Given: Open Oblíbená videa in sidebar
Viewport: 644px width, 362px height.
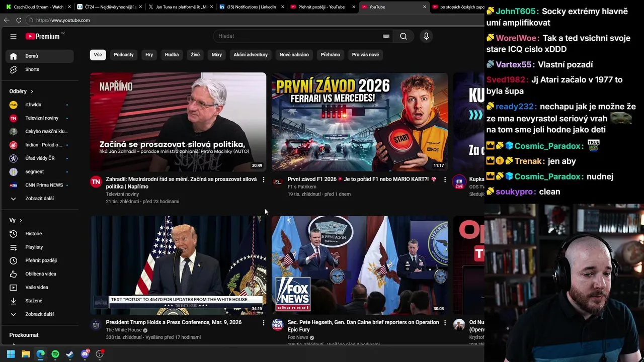Looking at the screenshot, I should [x=40, y=274].
